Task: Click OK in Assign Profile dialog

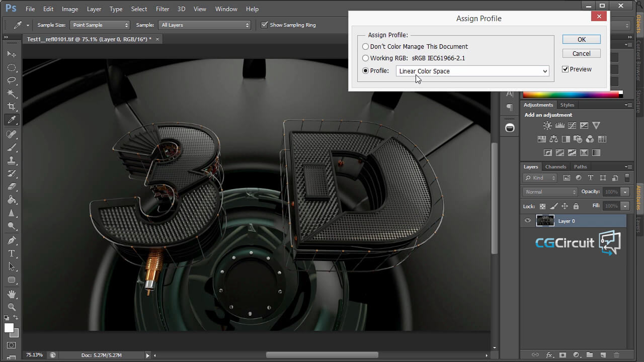Action: pyautogui.click(x=581, y=40)
